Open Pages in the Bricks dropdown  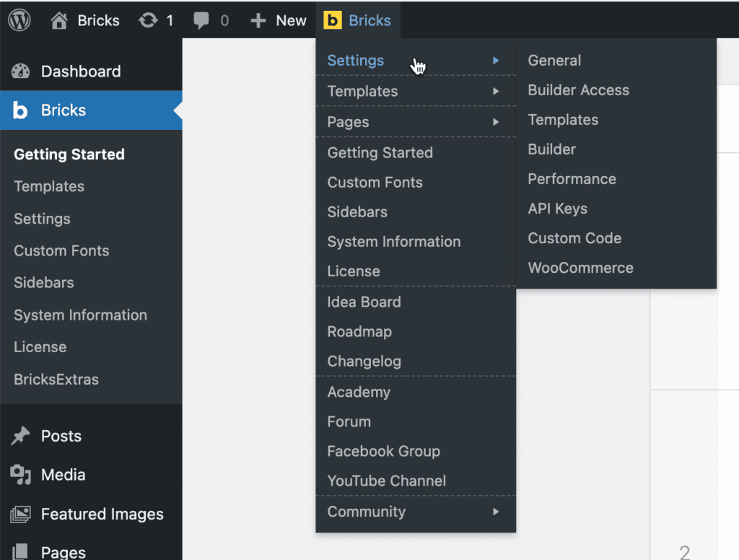pos(348,122)
